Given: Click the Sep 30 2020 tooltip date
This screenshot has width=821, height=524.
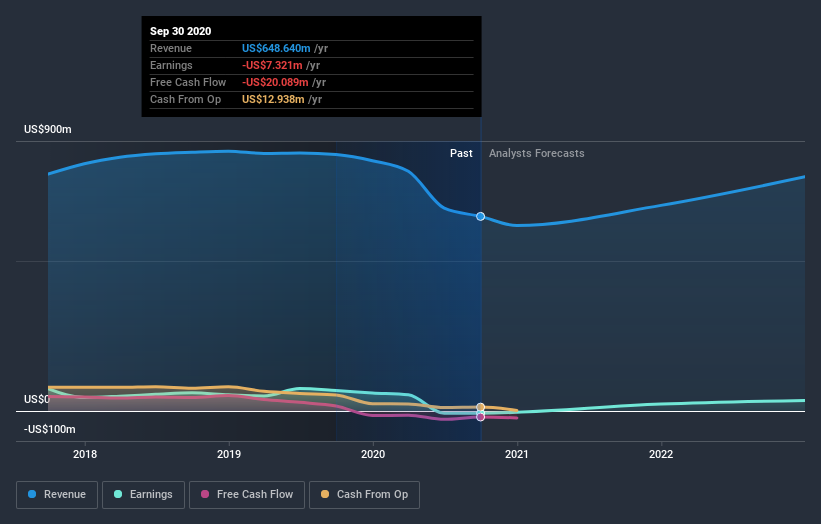Looking at the screenshot, I should tap(181, 31).
